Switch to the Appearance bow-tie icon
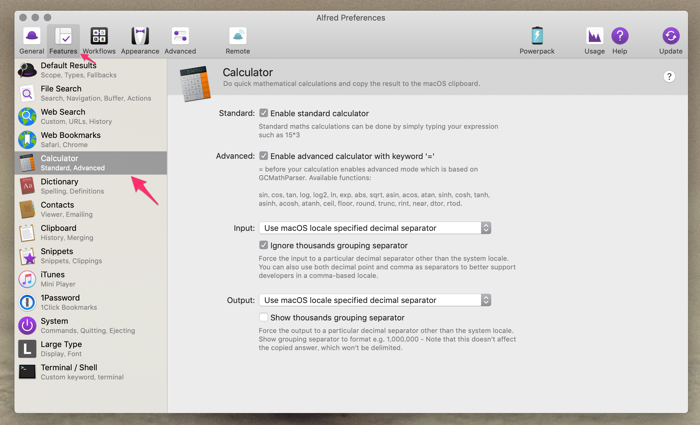Screen dimensions: 700x425 pyautogui.click(x=140, y=36)
